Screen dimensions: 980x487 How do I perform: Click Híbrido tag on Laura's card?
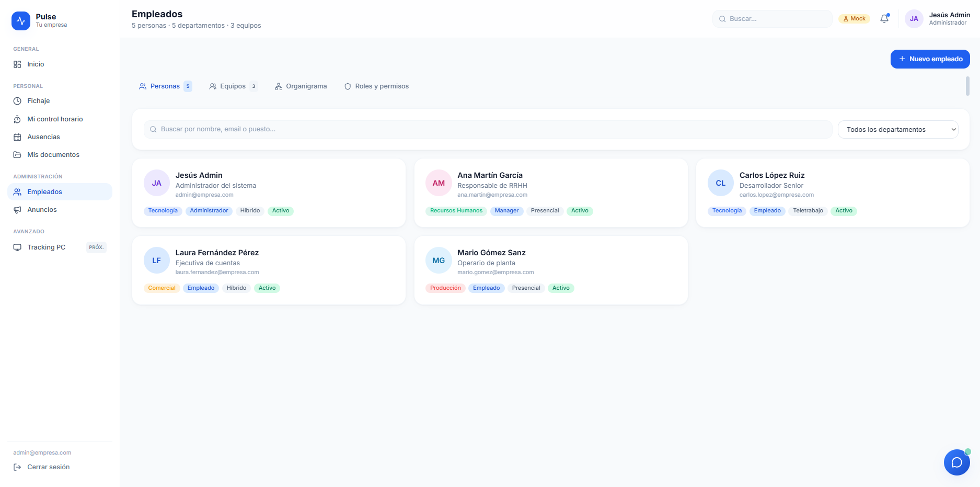click(x=236, y=288)
